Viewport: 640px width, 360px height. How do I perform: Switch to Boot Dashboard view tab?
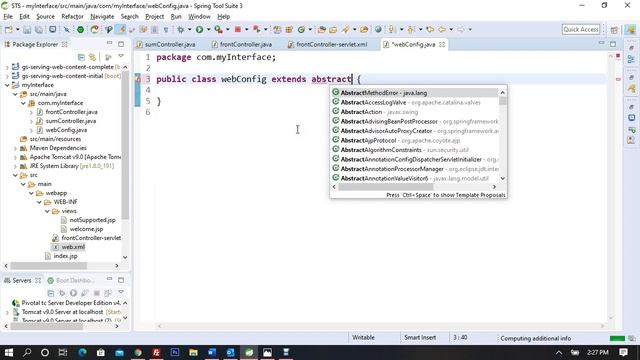pos(72,280)
